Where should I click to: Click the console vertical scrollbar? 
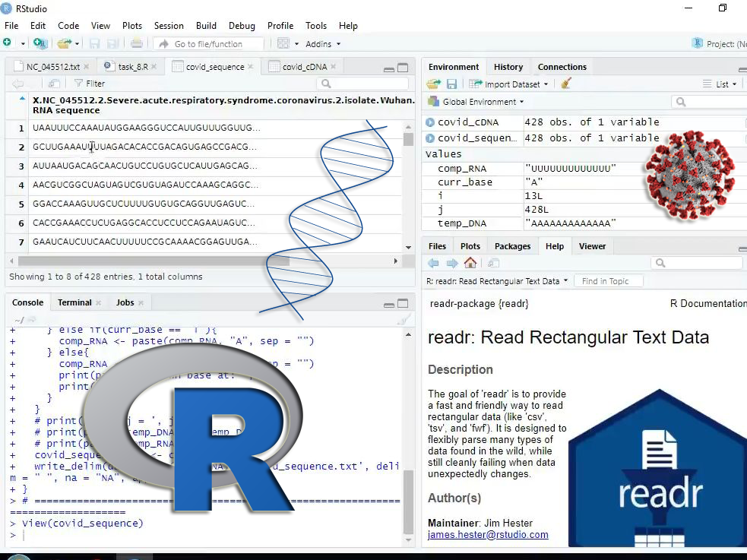(x=408, y=502)
